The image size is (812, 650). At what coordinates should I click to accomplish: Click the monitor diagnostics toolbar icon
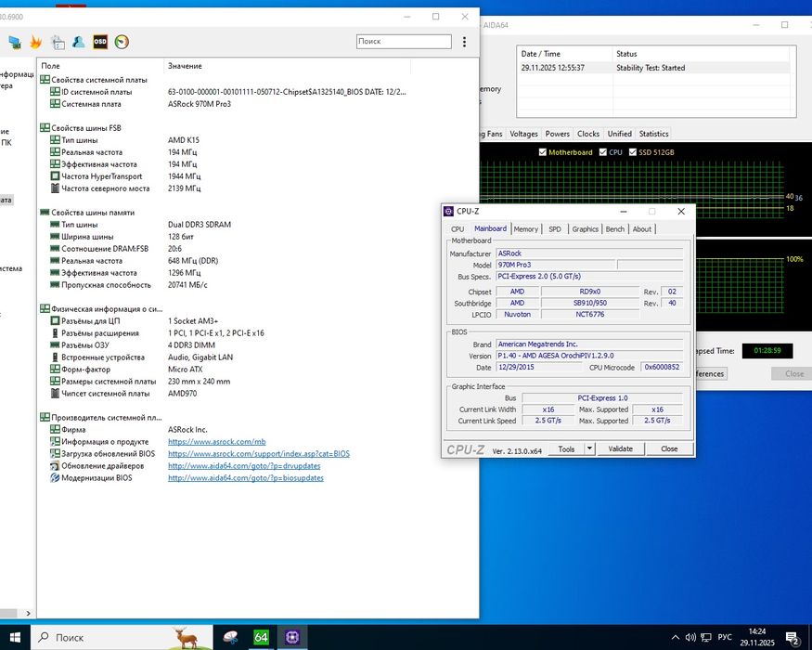click(15, 43)
